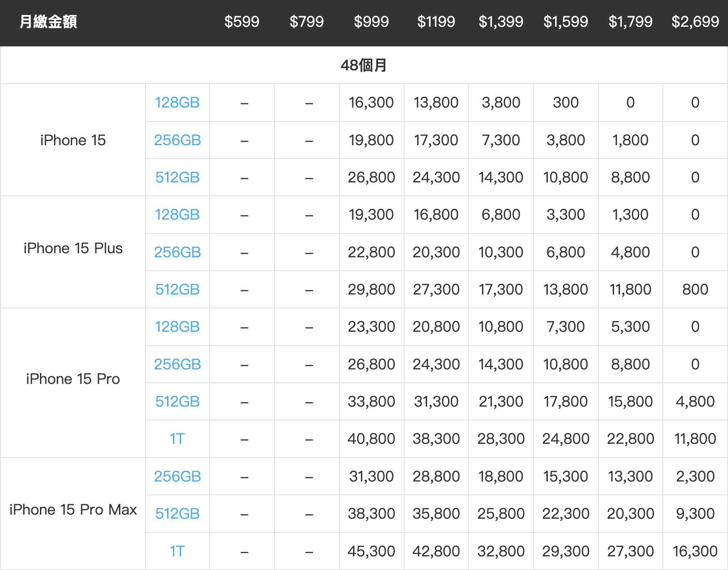Select iPhone 15 Plus 512GB storage link
728x570 pixels.
pyautogui.click(x=177, y=290)
